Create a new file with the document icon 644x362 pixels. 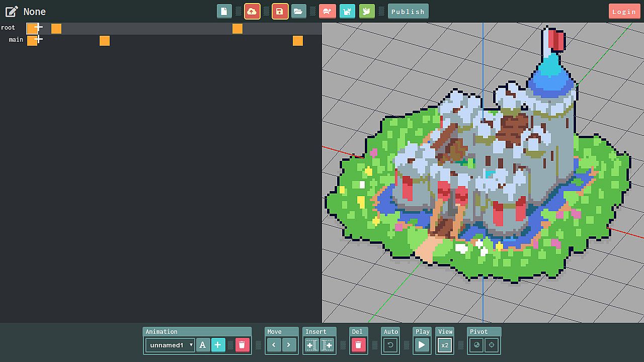[224, 12]
